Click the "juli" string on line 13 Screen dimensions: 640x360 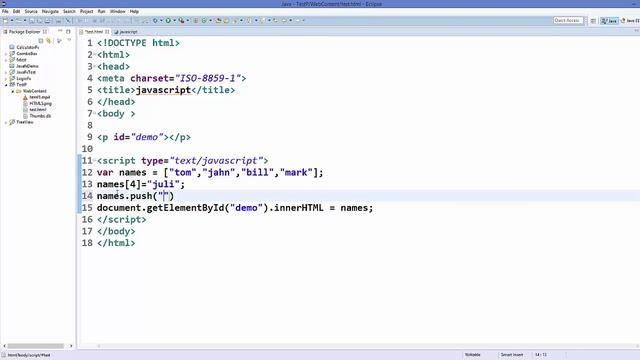(163, 184)
